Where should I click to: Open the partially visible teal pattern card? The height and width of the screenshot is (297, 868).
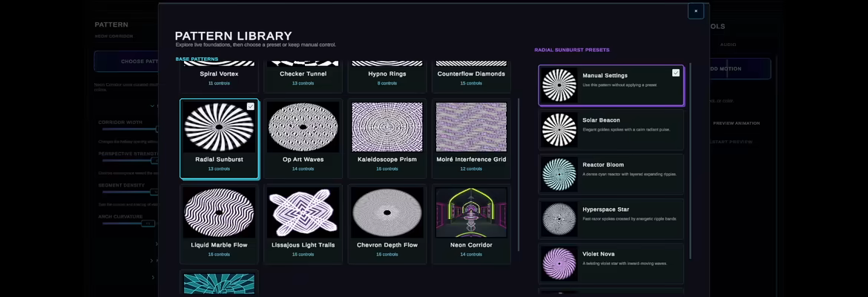pyautogui.click(x=219, y=283)
